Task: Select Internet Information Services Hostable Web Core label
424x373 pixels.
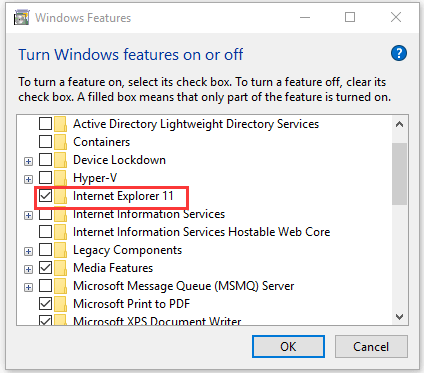Action: (201, 232)
